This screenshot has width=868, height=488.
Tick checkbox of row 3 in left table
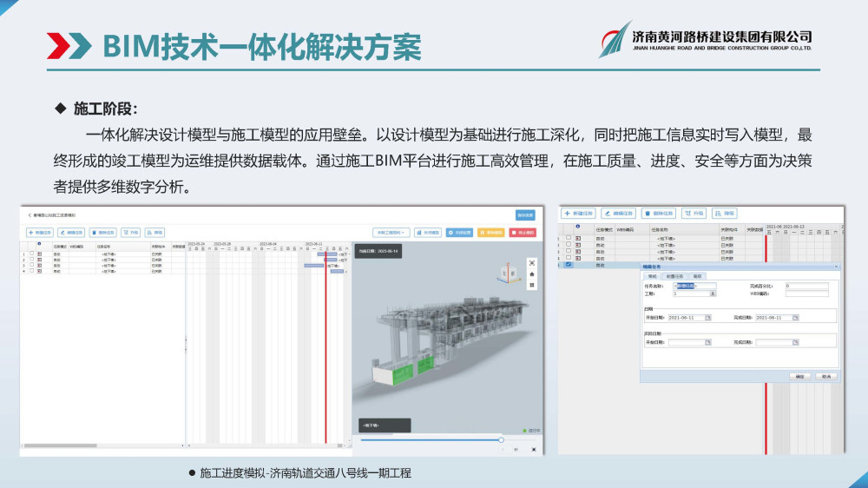pos(31,265)
